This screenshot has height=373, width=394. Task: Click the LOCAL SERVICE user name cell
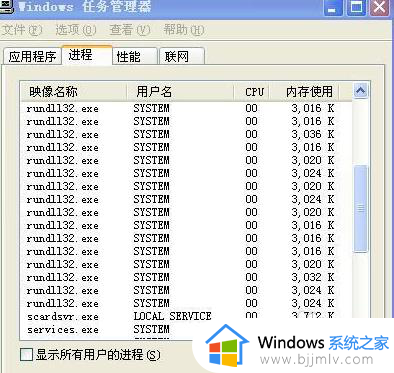pos(172,316)
